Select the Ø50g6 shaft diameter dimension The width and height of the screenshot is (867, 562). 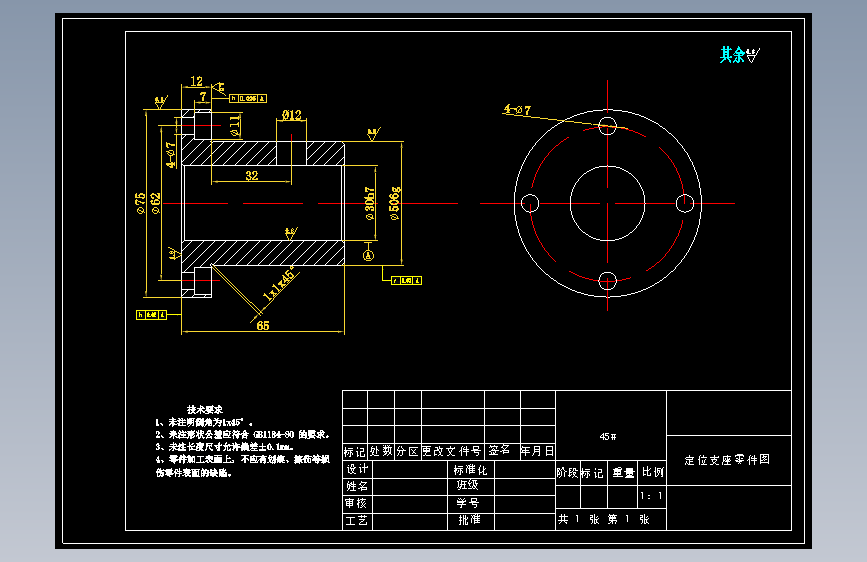[395, 204]
